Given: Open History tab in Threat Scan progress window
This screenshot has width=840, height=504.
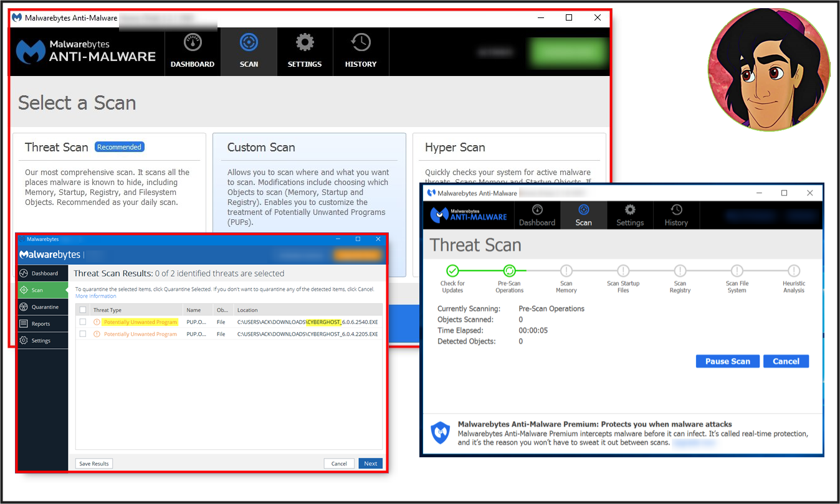Looking at the screenshot, I should (676, 216).
